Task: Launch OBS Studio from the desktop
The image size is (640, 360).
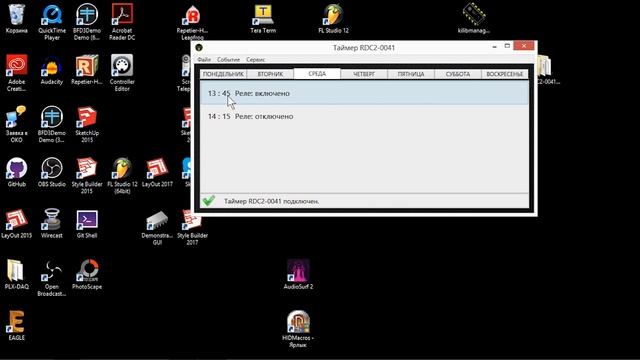Action: (52, 169)
